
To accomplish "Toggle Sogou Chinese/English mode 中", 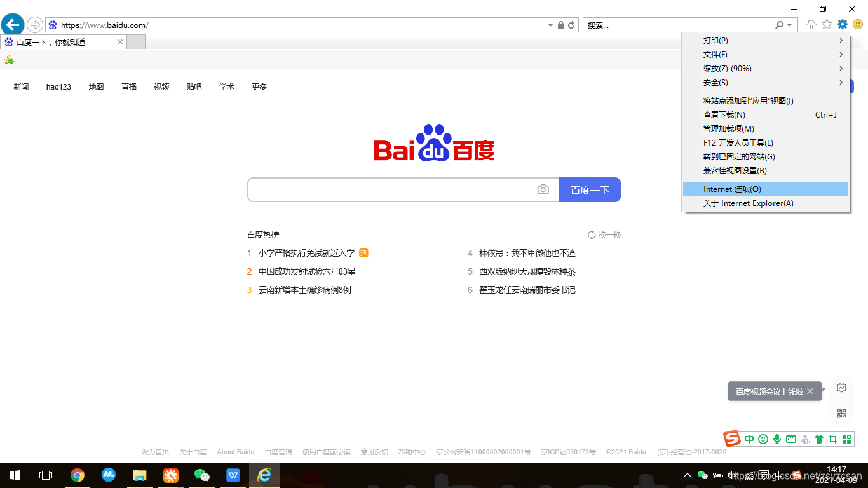I will click(x=749, y=439).
